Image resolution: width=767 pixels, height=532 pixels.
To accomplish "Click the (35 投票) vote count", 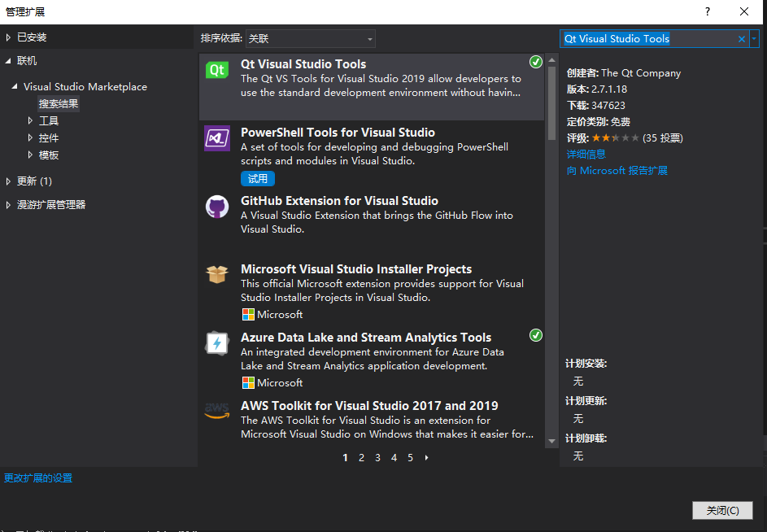I will click(x=663, y=138).
